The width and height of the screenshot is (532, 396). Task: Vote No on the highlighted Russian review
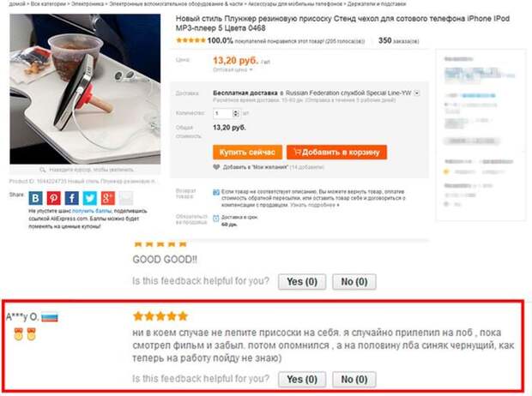click(x=354, y=380)
